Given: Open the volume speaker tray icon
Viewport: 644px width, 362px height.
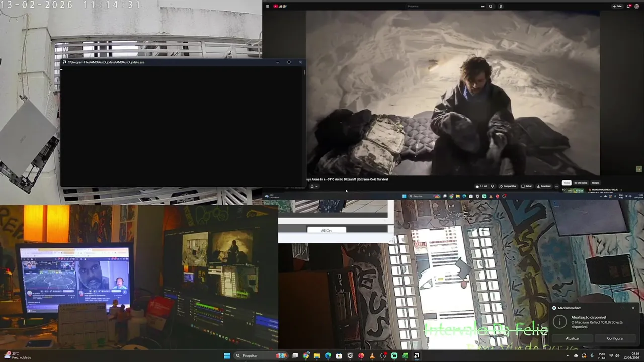Looking at the screenshot, I should (617, 355).
